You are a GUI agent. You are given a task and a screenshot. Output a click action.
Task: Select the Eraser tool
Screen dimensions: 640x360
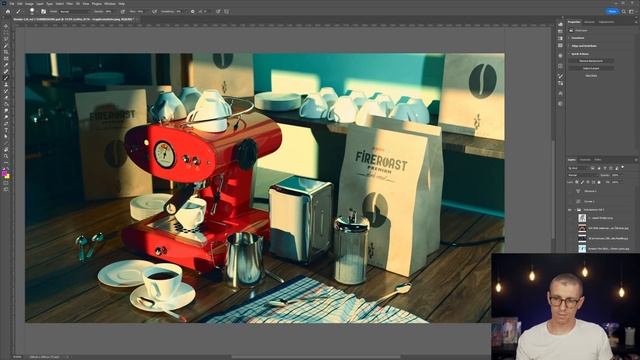6,97
